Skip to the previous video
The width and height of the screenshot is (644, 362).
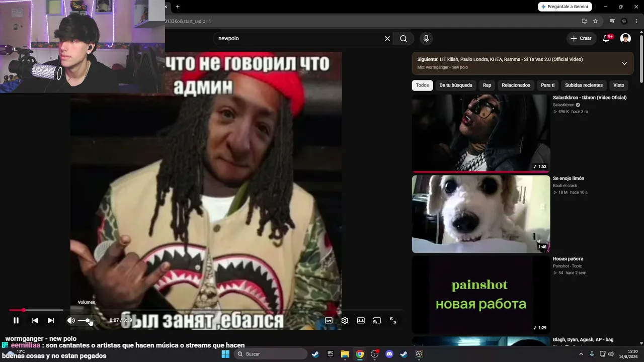35,320
